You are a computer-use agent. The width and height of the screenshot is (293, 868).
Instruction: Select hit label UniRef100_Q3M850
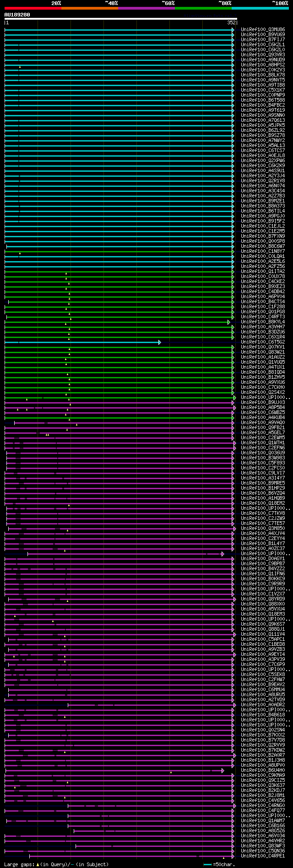[263, 528]
